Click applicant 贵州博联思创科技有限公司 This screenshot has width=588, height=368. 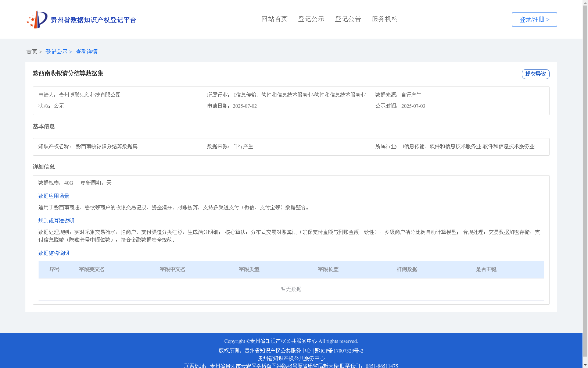tap(90, 95)
